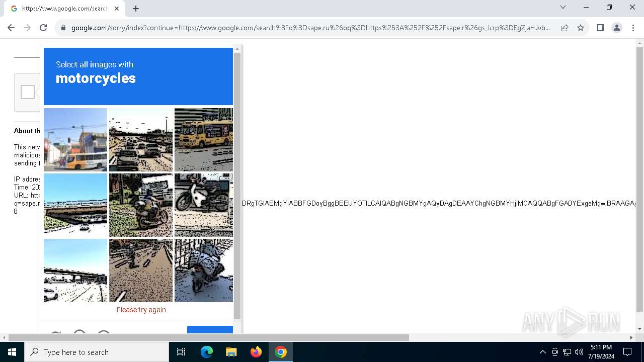This screenshot has height=362, width=644.
Task: Open Chrome's three-dot menu
Action: tap(633, 28)
